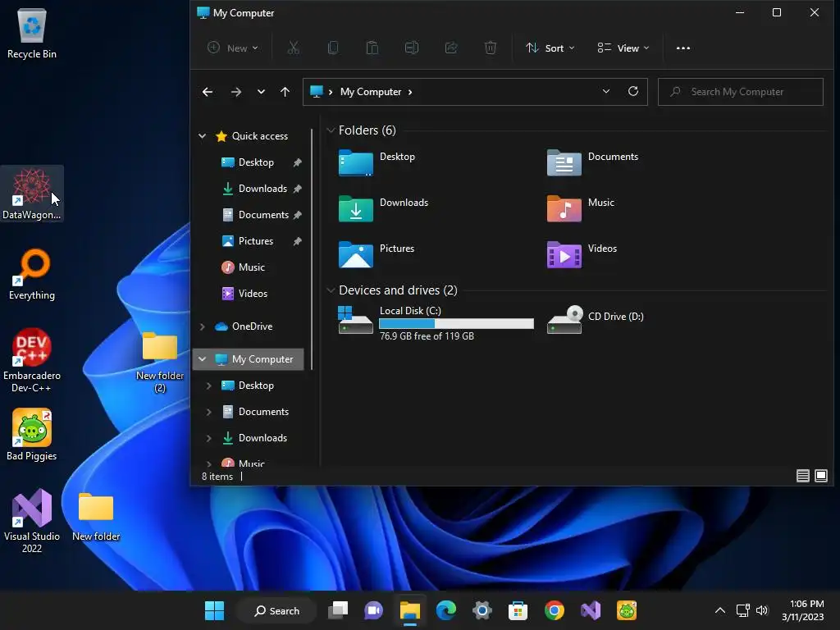Click the Share toolbar icon
840x630 pixels.
click(x=451, y=48)
